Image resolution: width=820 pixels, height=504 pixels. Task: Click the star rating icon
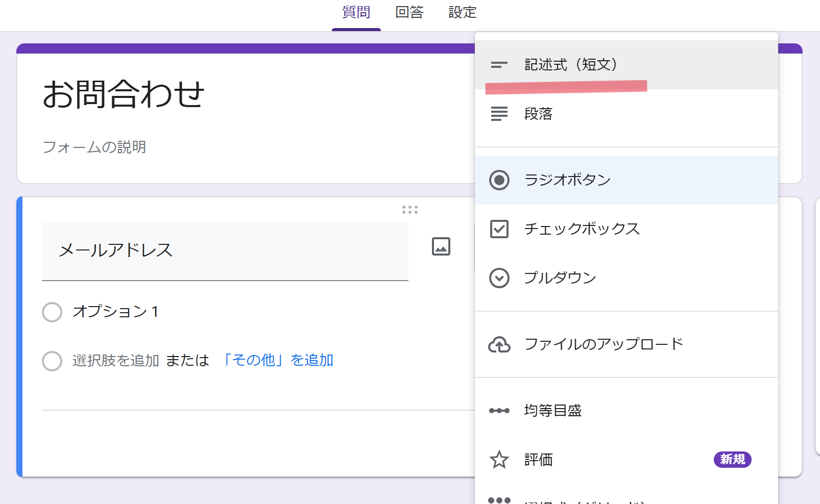499,460
